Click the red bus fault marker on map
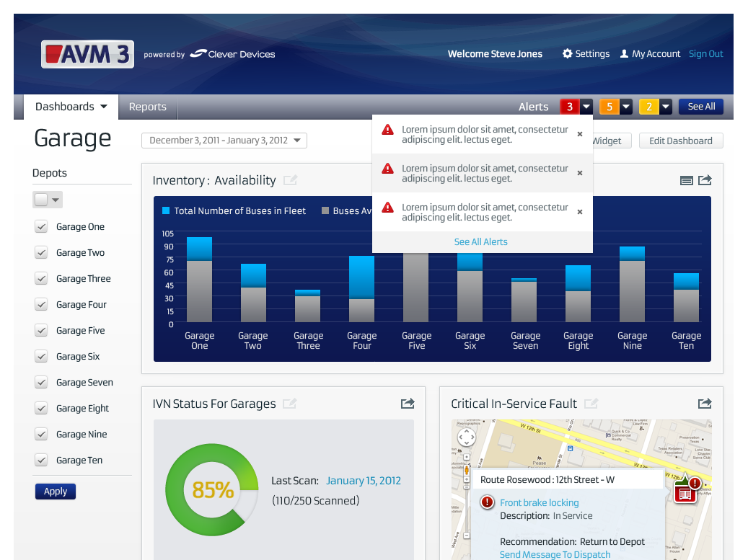This screenshot has height=560, width=748. tap(685, 492)
